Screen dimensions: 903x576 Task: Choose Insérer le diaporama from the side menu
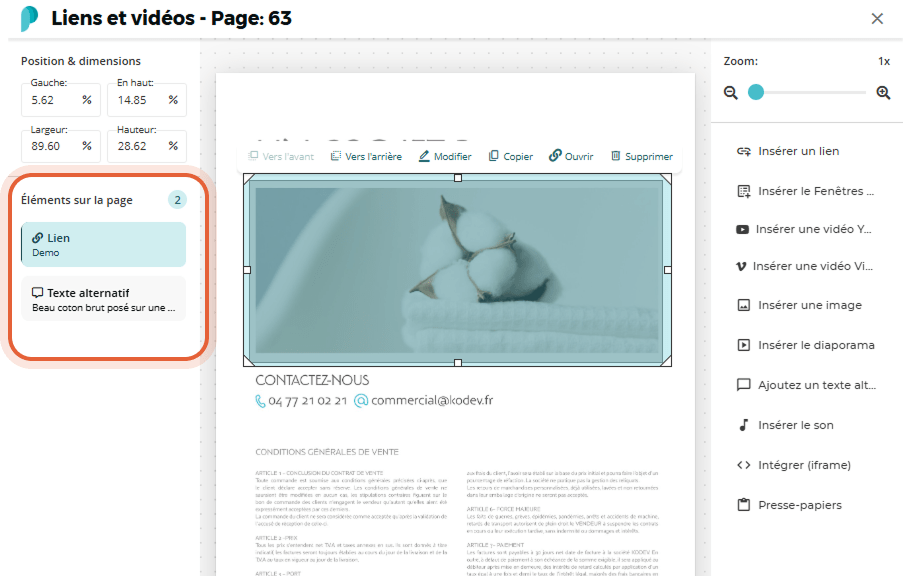806,345
